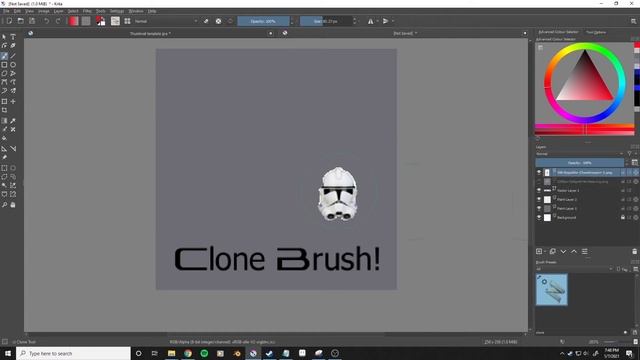
Task: Open the brush editor settings icon
Action: pyautogui.click(x=116, y=21)
